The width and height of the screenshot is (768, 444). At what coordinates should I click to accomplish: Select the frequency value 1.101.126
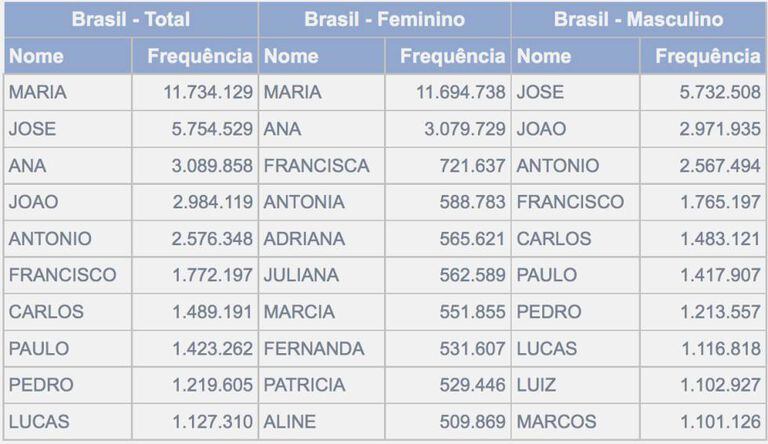(x=721, y=422)
